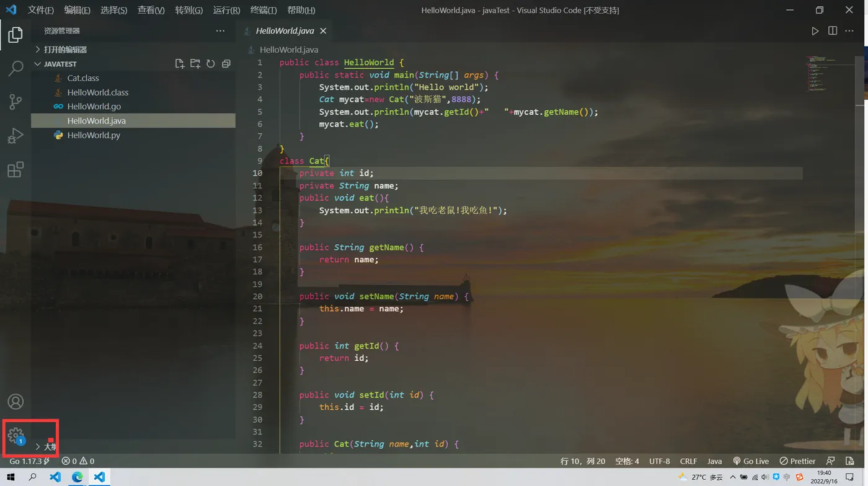868x486 pixels.
Task: Select the HelloWorld.java editor tab
Action: (x=285, y=30)
